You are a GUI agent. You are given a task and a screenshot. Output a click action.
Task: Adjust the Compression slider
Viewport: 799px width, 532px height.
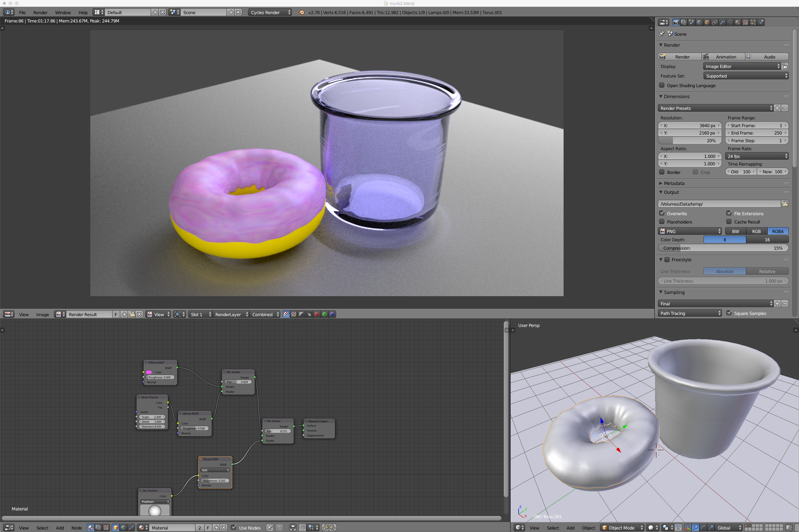click(x=723, y=248)
